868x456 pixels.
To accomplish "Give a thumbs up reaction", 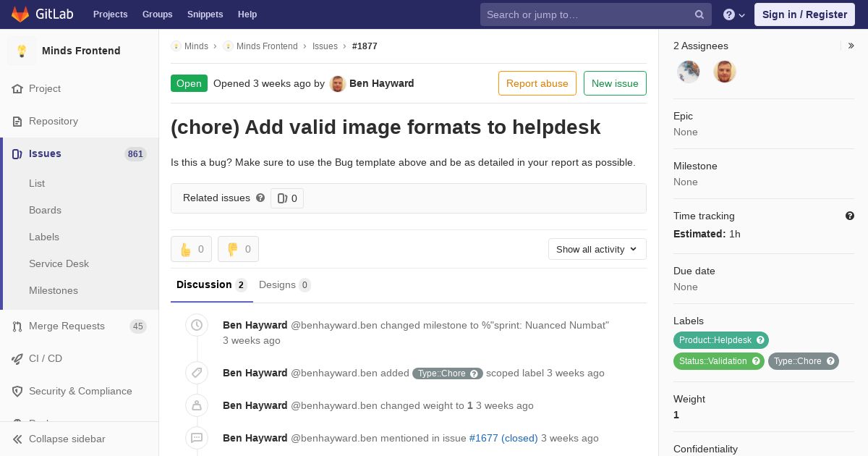I will click(x=192, y=249).
